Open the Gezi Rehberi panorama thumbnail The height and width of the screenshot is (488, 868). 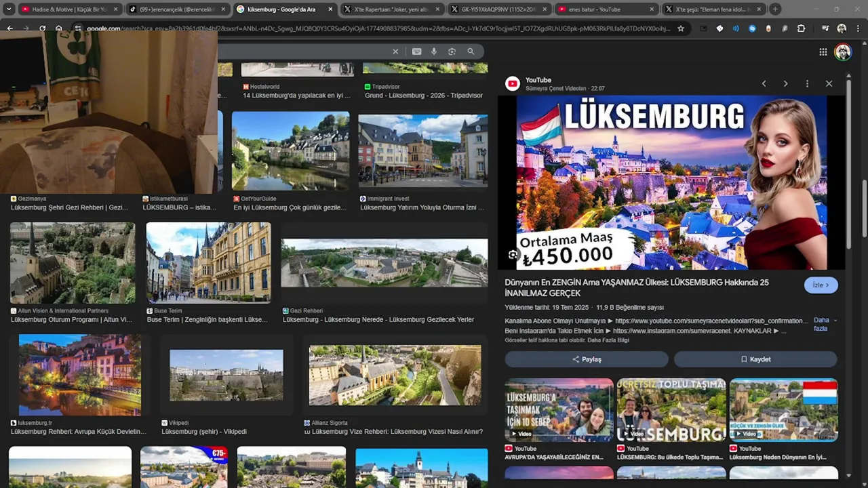pyautogui.click(x=384, y=262)
